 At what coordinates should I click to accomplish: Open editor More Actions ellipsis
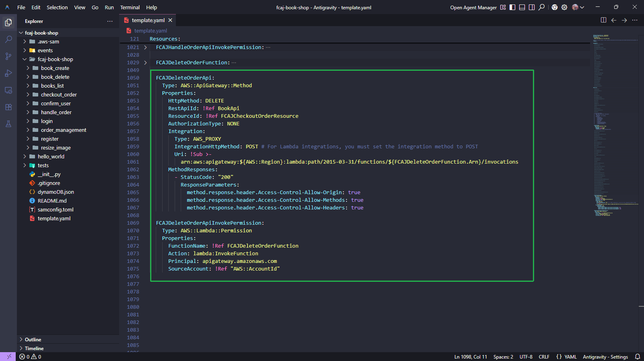[x=635, y=20]
